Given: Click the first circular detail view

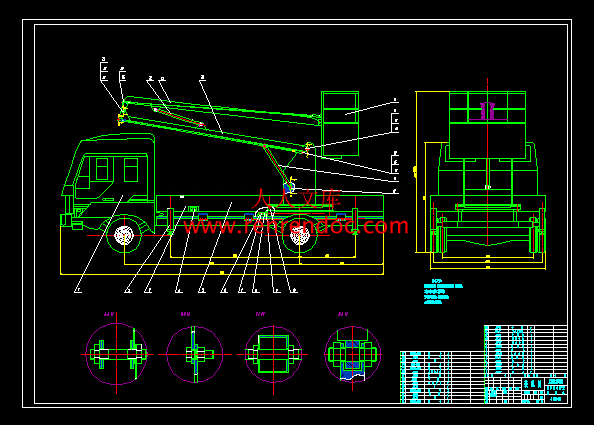Looking at the screenshot, I should [116, 354].
